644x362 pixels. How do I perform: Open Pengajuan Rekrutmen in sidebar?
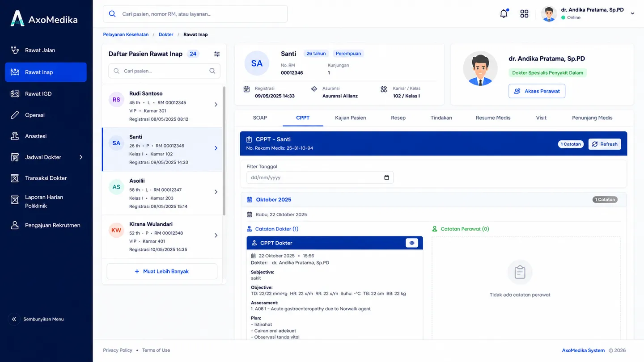coord(46,225)
